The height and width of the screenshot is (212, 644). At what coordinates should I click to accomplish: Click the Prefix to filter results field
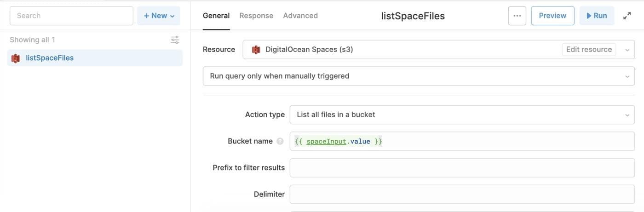[x=461, y=168]
